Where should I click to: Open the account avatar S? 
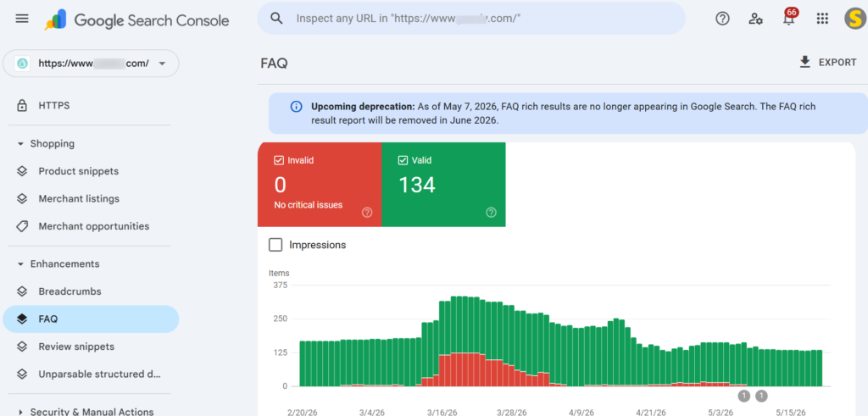click(x=855, y=19)
